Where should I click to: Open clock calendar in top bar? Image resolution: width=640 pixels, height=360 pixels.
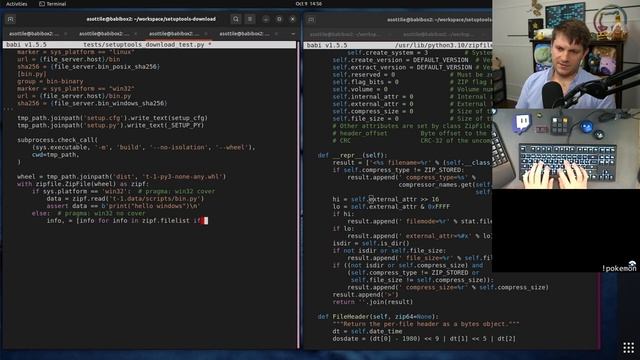coord(309,4)
